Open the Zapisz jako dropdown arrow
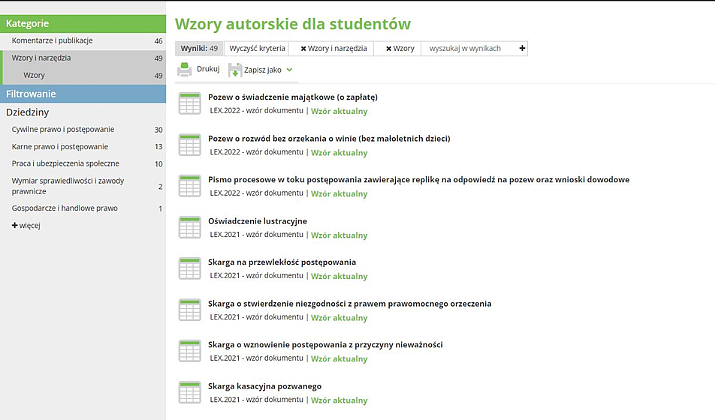This screenshot has height=420, width=715. (x=290, y=70)
